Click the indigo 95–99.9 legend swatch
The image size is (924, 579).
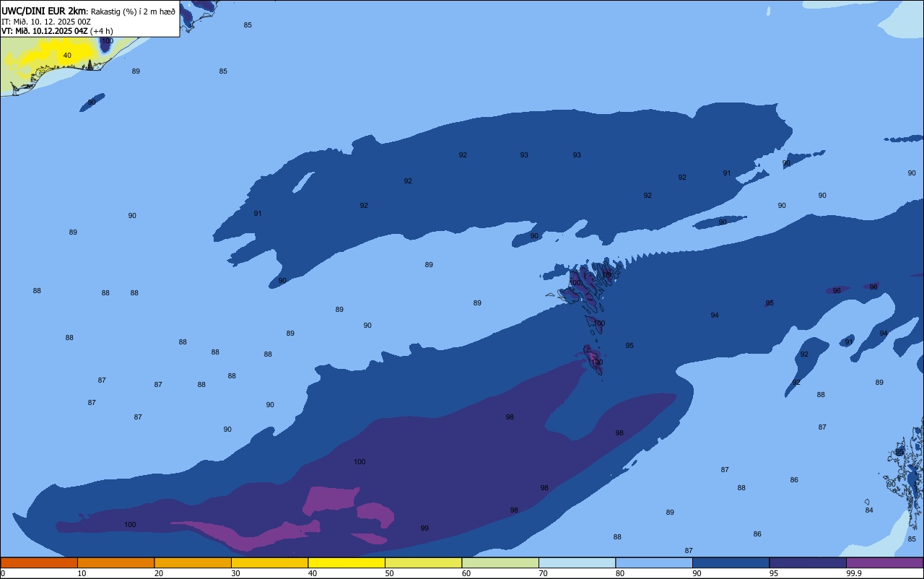(808, 562)
